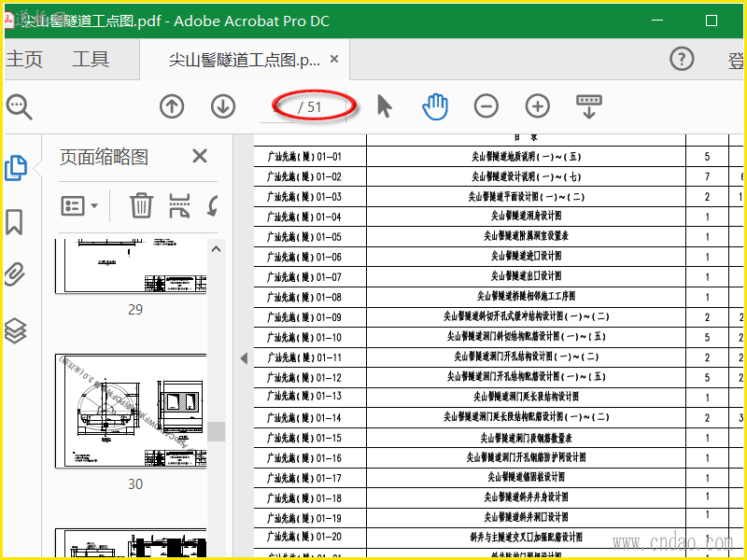Click the text 尖山髻隧道斜井井身设计图
This screenshot has width=747, height=560.
pos(526,497)
